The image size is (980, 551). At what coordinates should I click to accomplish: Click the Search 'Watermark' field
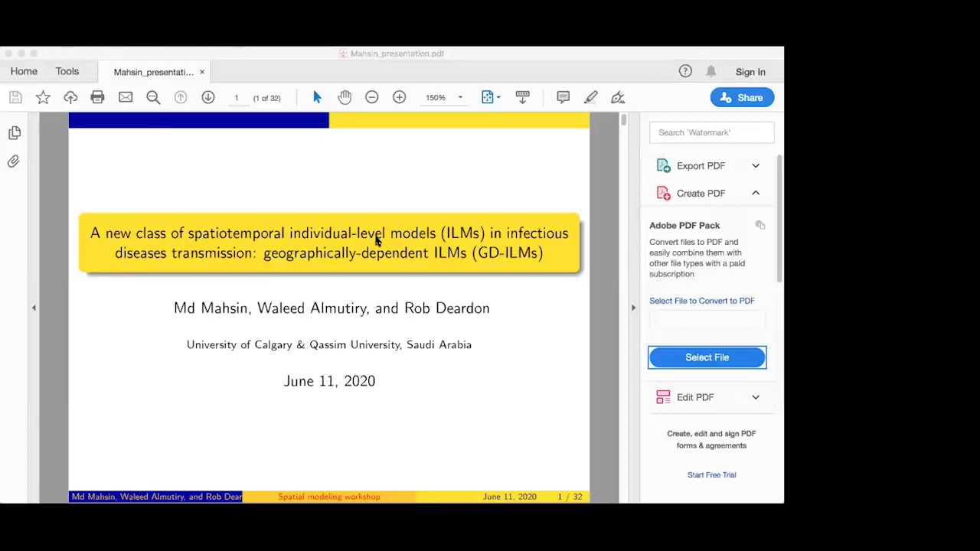(x=712, y=132)
